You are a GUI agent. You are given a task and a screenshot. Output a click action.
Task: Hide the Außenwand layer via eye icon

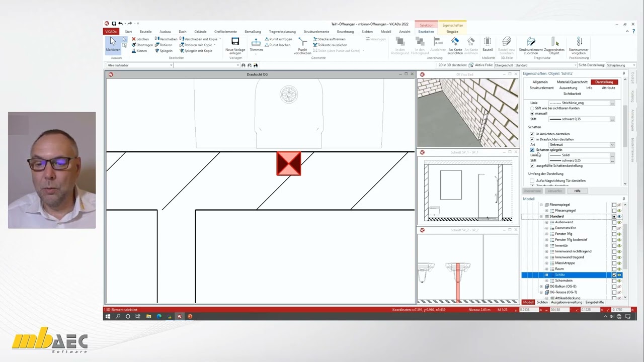point(619,222)
